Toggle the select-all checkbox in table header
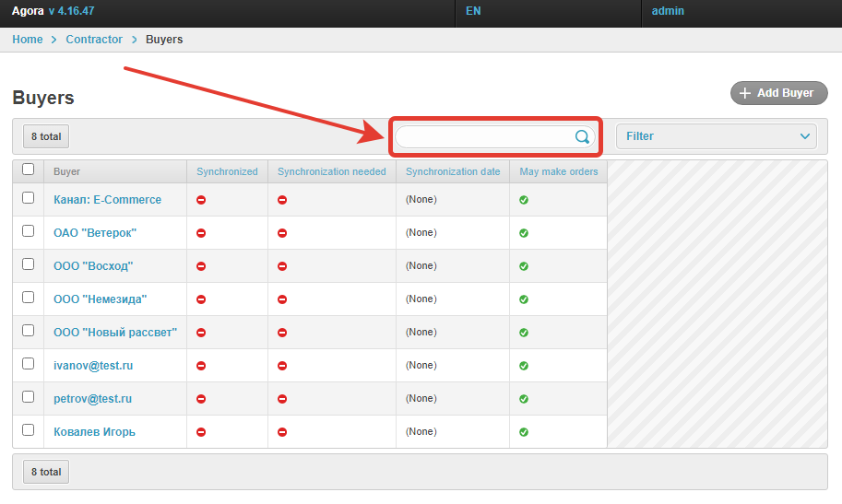Screen dimensions: 842x504 pyautogui.click(x=28, y=170)
